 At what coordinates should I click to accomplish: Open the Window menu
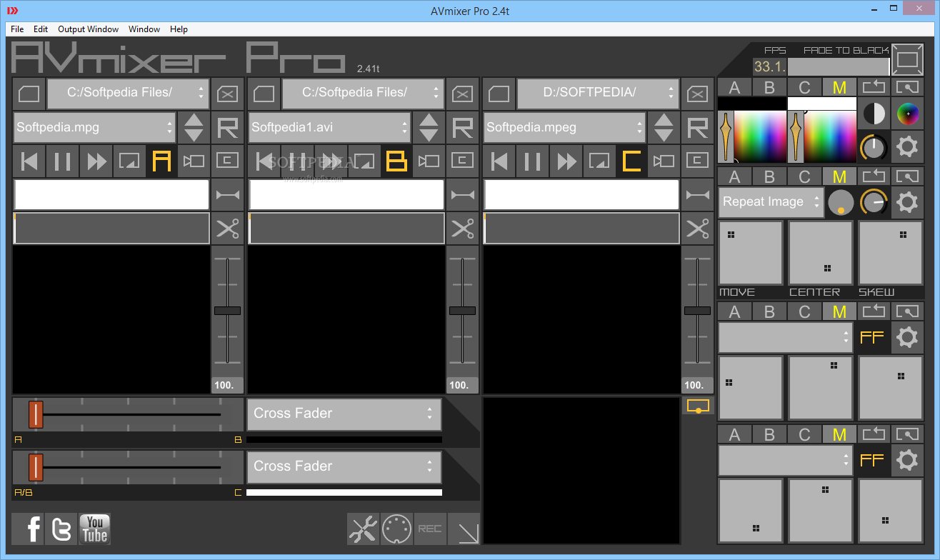pos(144,29)
